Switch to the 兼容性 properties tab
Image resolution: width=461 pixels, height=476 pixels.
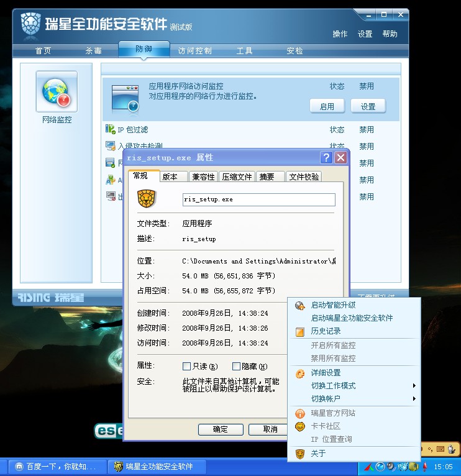[x=203, y=176]
